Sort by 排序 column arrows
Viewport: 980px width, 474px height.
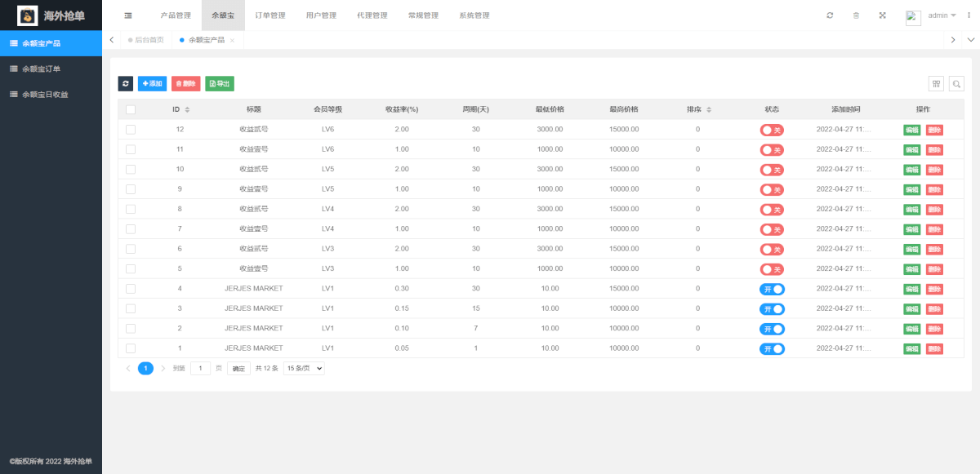pos(709,109)
